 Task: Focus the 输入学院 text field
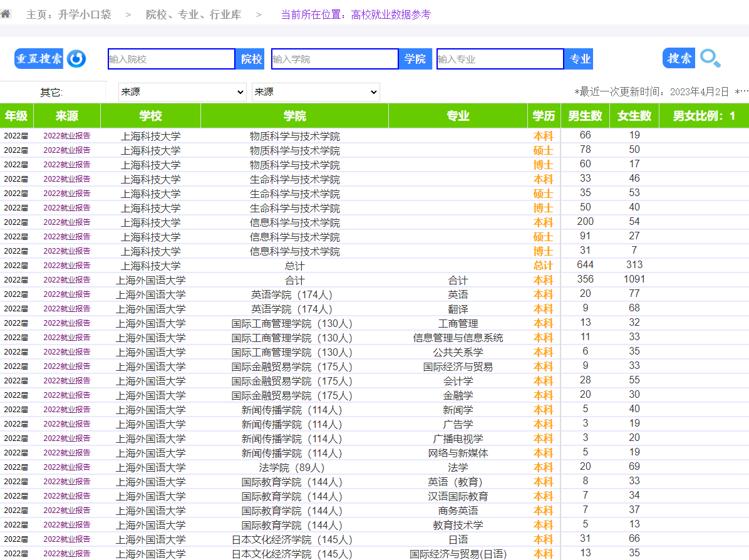(x=334, y=59)
